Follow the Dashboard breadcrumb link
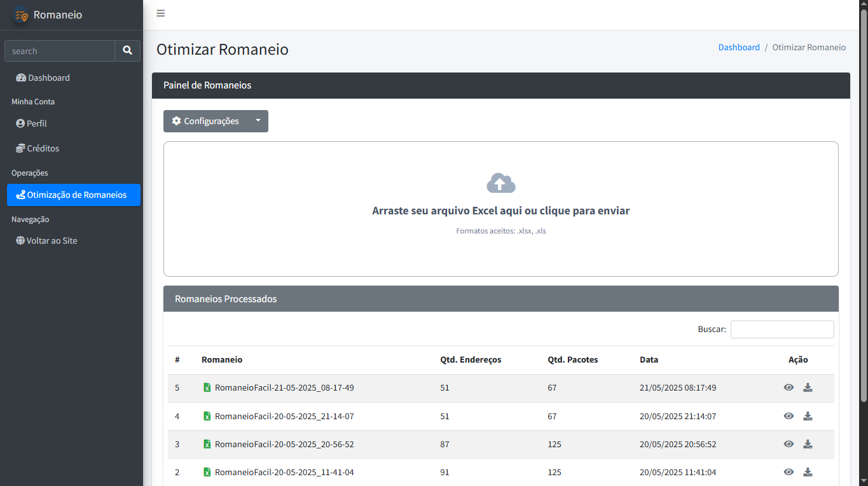This screenshot has width=868, height=486. point(739,47)
